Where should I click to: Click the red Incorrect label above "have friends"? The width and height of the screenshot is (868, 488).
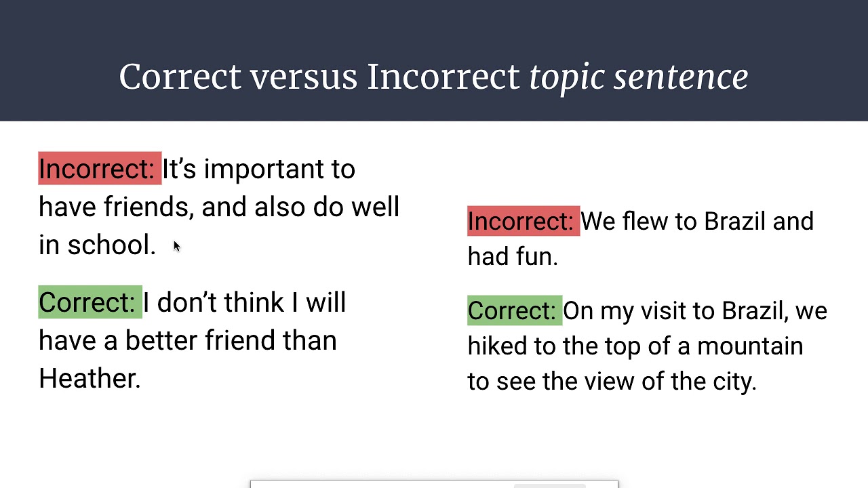tap(99, 169)
